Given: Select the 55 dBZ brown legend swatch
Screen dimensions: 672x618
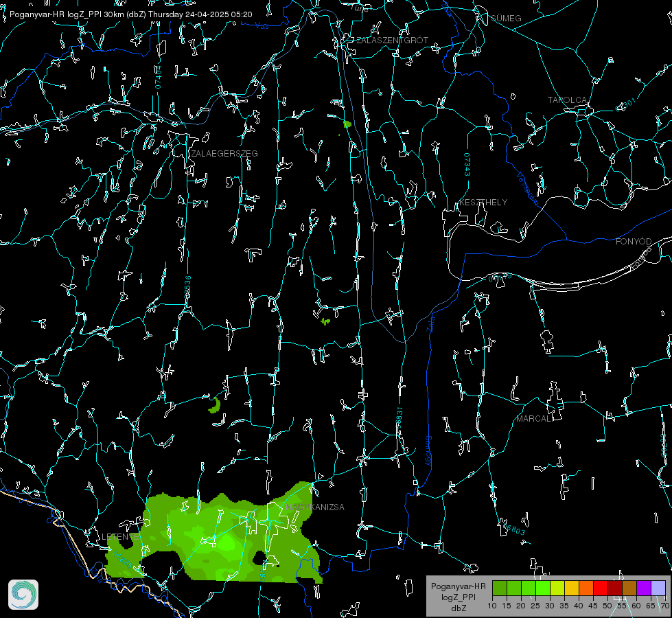Looking at the screenshot, I should pos(629,588).
